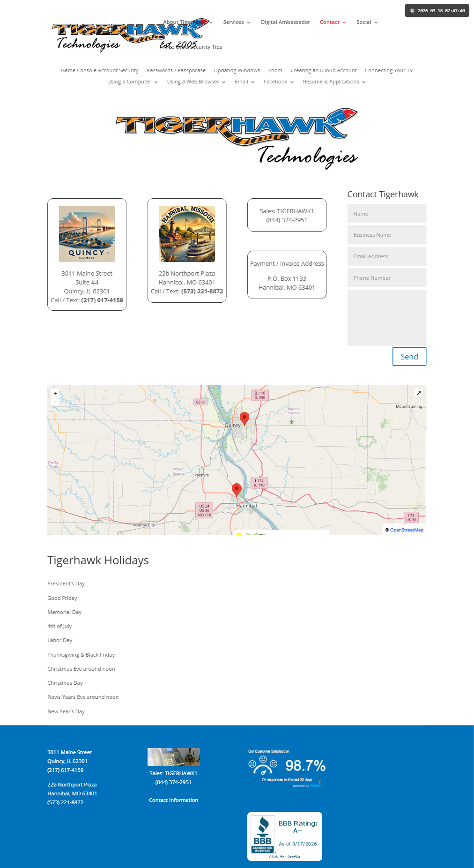Open the BBB Rating A+ badge
The height and width of the screenshot is (868, 474).
tap(285, 837)
